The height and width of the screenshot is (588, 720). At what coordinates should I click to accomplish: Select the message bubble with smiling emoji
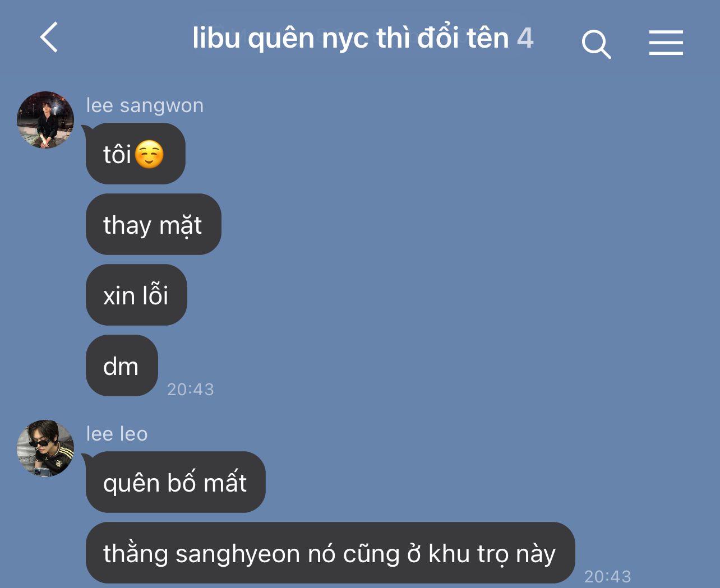pos(135,154)
